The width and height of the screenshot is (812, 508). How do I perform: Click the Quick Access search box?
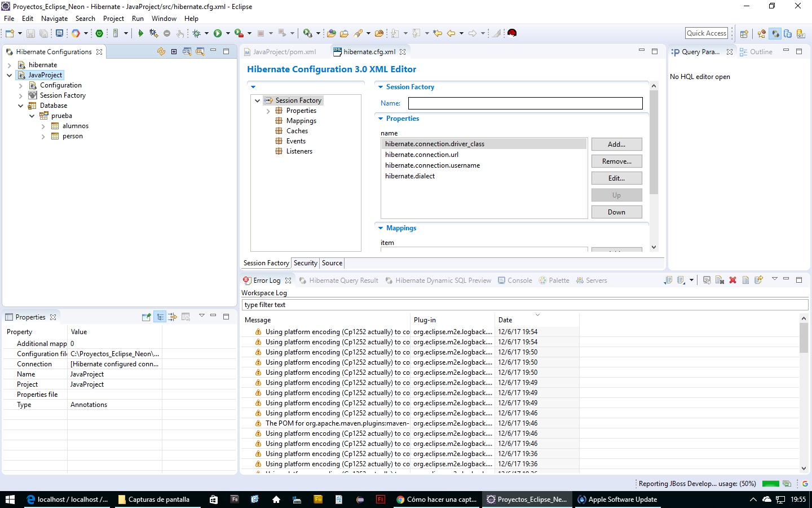707,33
